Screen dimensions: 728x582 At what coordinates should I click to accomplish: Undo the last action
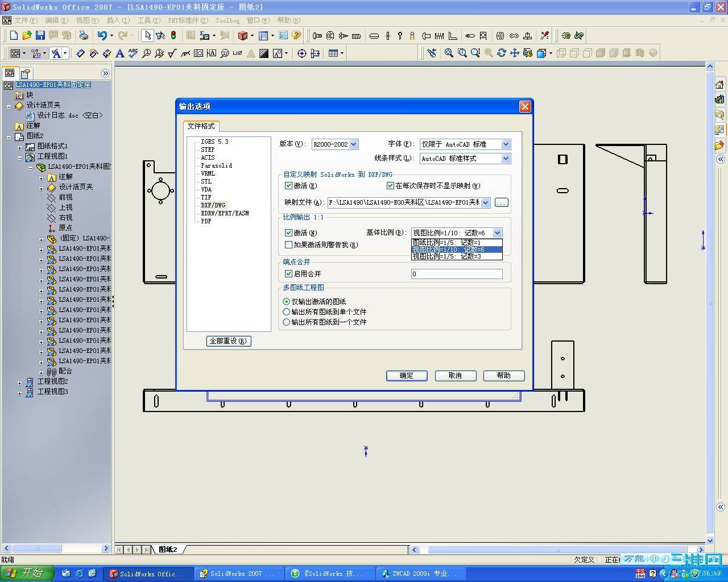tap(102, 35)
